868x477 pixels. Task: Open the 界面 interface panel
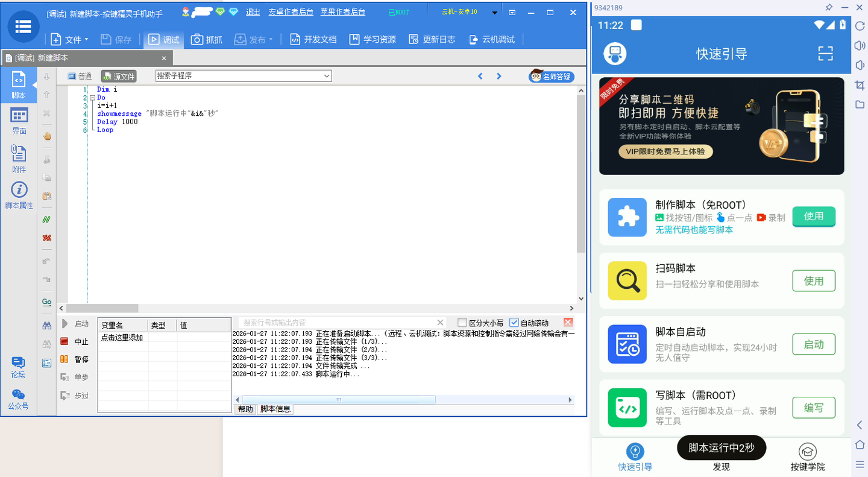coord(19,121)
